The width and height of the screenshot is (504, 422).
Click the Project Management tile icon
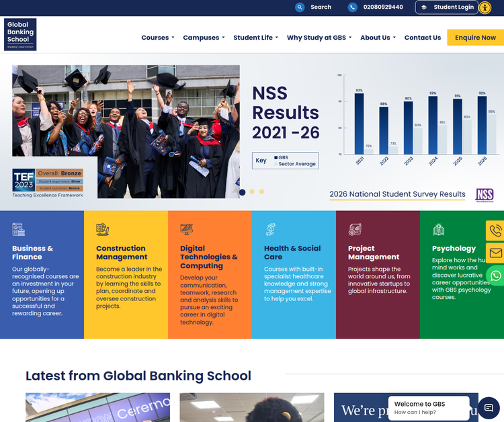355,229
